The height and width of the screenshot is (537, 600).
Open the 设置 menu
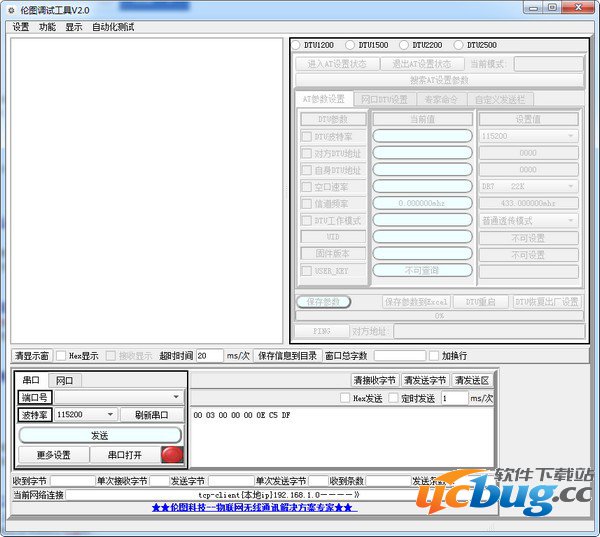[21, 27]
